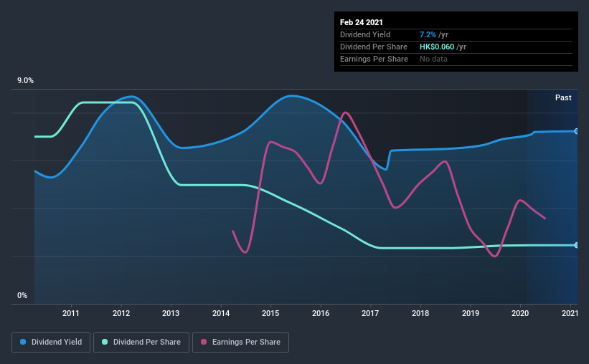The image size is (589, 364).
Task: Toggle the Earnings Per Share legend button
Action: coord(240,343)
